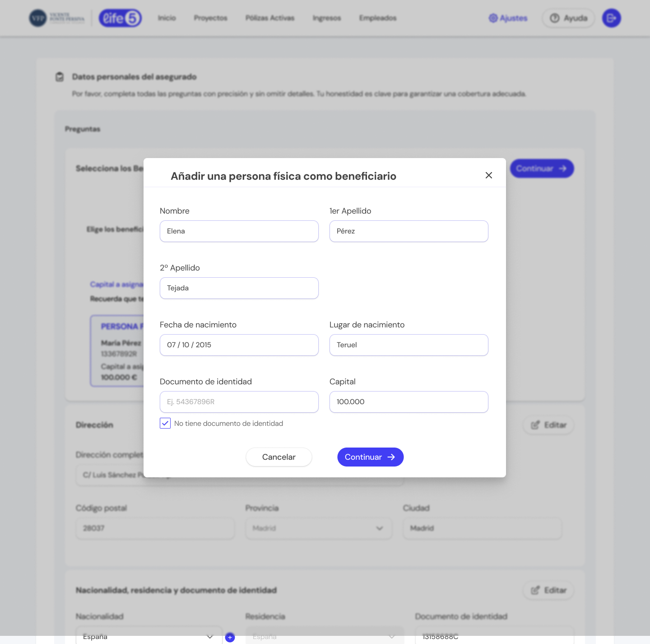Cancel adding the beneficiary
The width and height of the screenshot is (650, 644).
coord(279,457)
